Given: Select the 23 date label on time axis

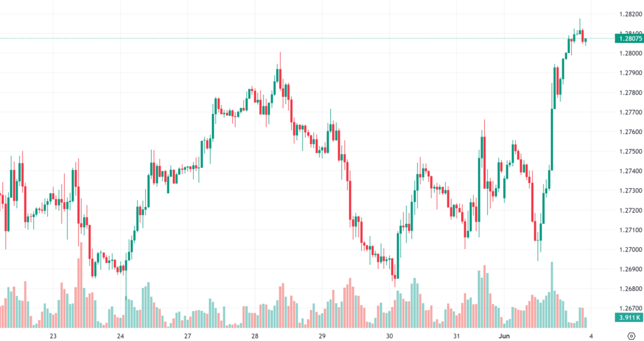Looking at the screenshot, I should (x=53, y=336).
